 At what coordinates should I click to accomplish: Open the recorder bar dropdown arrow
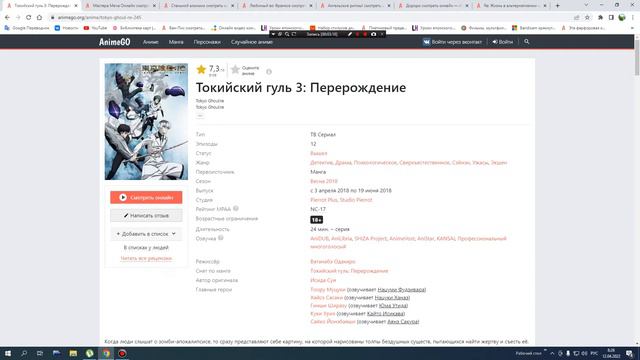click(273, 34)
